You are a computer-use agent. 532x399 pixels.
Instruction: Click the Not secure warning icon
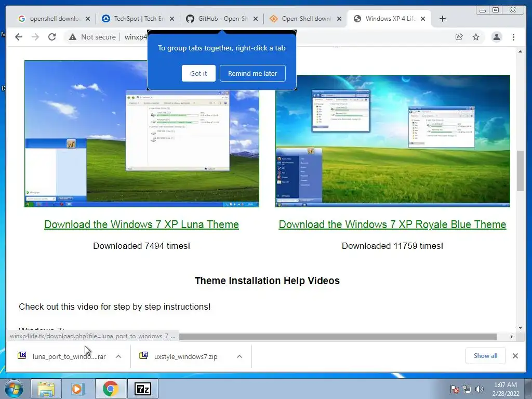[x=73, y=37]
